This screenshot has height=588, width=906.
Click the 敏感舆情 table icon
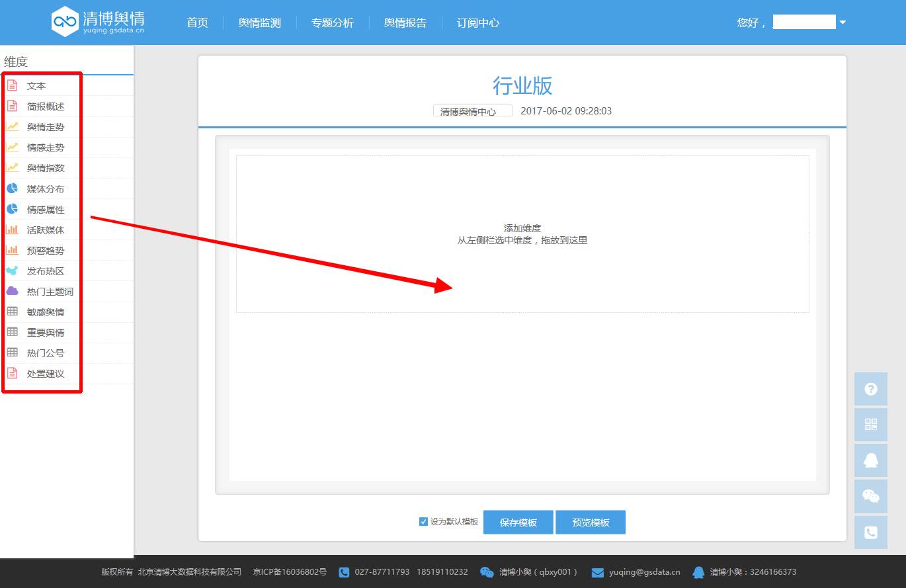tap(12, 312)
